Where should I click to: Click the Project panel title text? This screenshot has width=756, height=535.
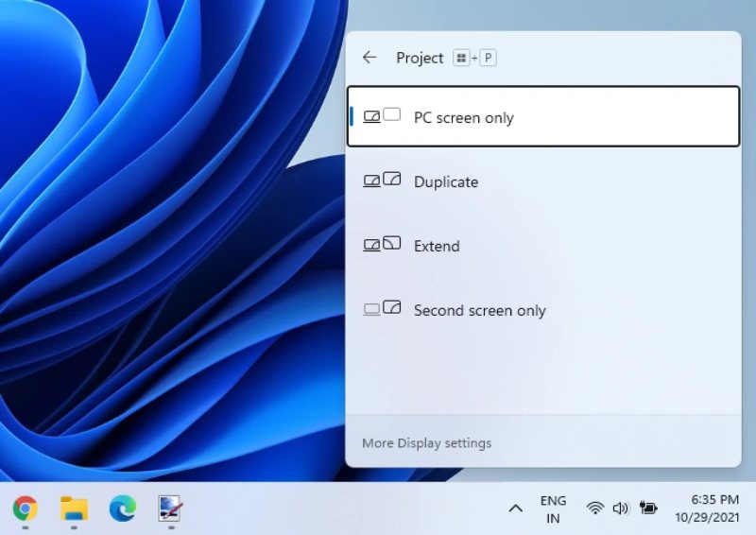coord(420,58)
